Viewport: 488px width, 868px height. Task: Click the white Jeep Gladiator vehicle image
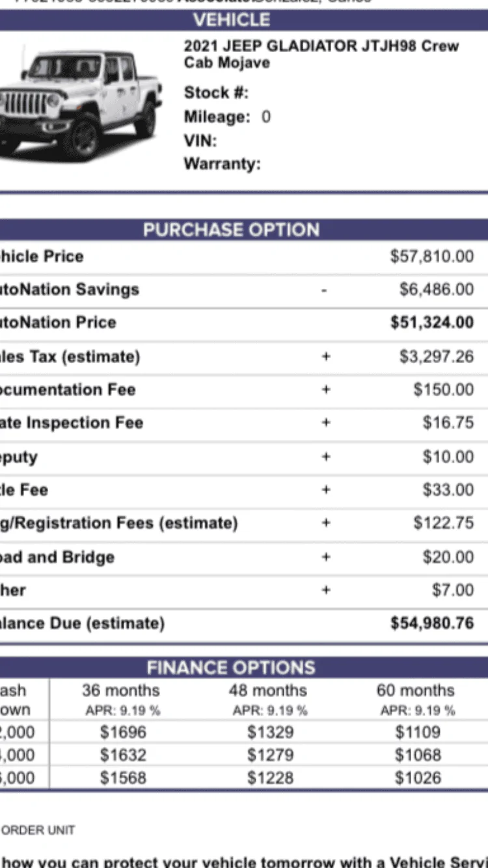click(80, 103)
